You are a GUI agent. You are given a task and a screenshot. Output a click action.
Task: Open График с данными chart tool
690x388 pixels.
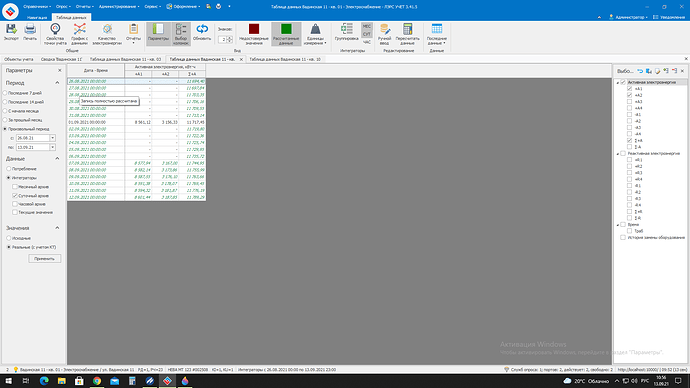pyautogui.click(x=80, y=30)
